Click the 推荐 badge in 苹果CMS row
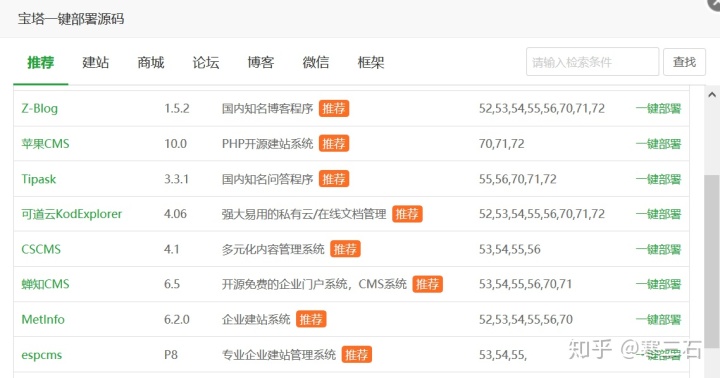Image resolution: width=720 pixels, height=378 pixels. pyautogui.click(x=334, y=144)
